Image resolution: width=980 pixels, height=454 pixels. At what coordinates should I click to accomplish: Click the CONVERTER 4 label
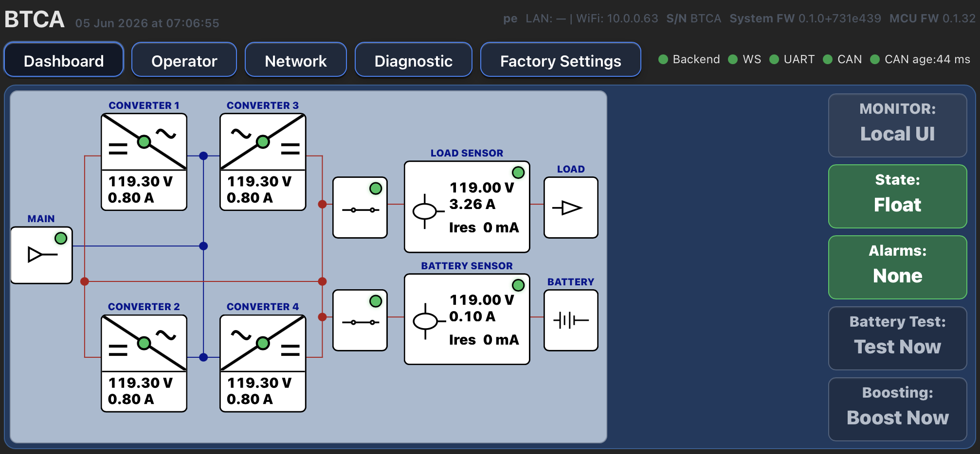(263, 307)
